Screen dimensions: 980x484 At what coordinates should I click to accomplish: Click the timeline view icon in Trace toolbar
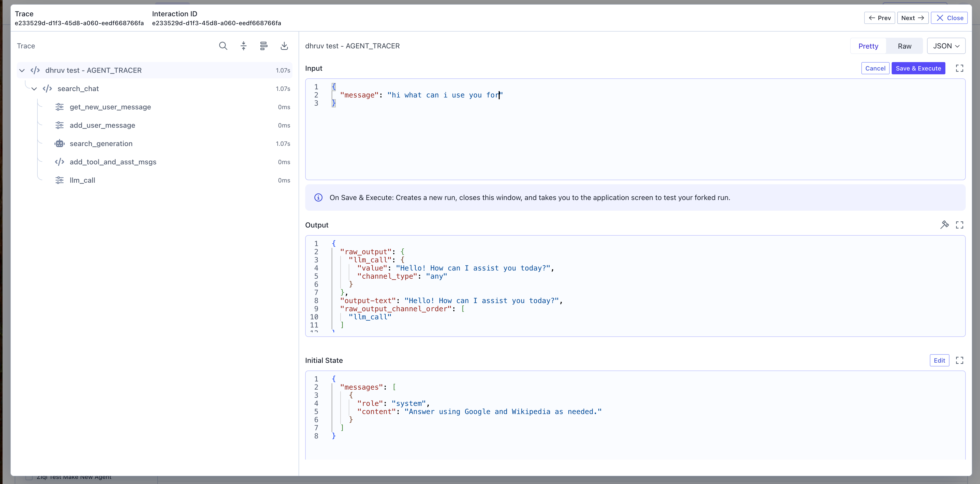click(x=264, y=46)
